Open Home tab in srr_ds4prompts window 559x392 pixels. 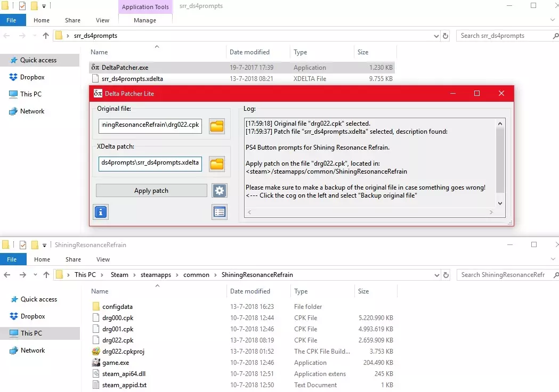pos(42,20)
